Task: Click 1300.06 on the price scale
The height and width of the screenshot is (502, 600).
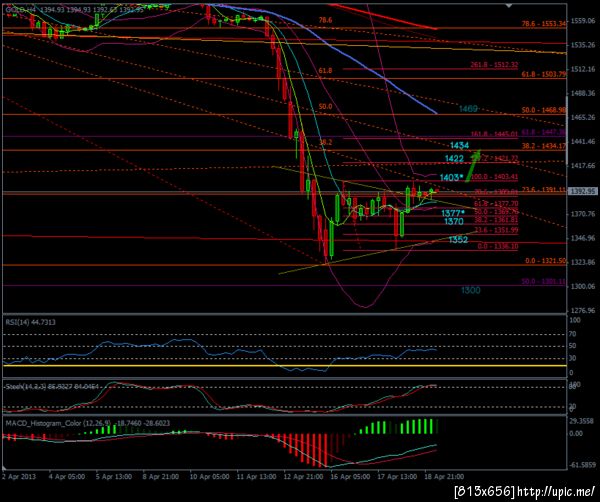Action: 581,286
